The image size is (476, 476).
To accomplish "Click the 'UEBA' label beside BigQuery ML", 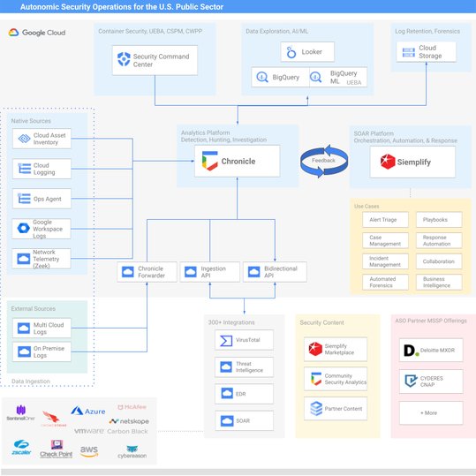I will [x=354, y=83].
